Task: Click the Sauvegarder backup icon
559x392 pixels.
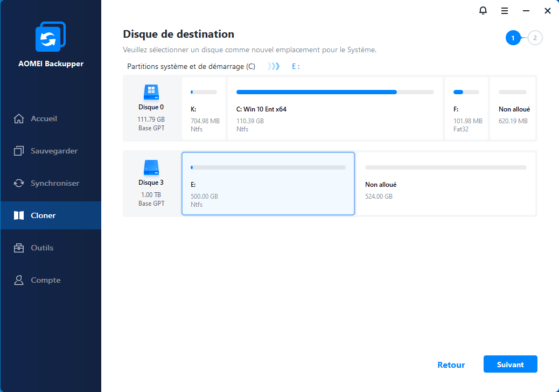Action: pyautogui.click(x=19, y=151)
